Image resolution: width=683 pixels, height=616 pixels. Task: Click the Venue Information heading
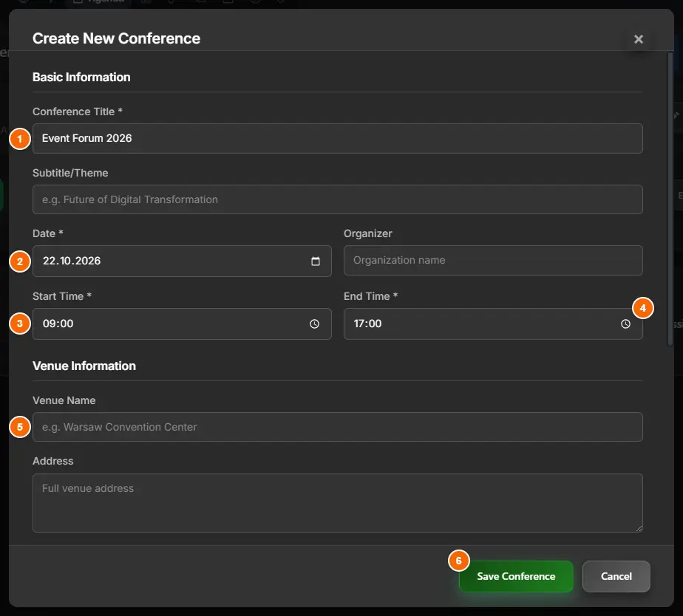click(84, 366)
